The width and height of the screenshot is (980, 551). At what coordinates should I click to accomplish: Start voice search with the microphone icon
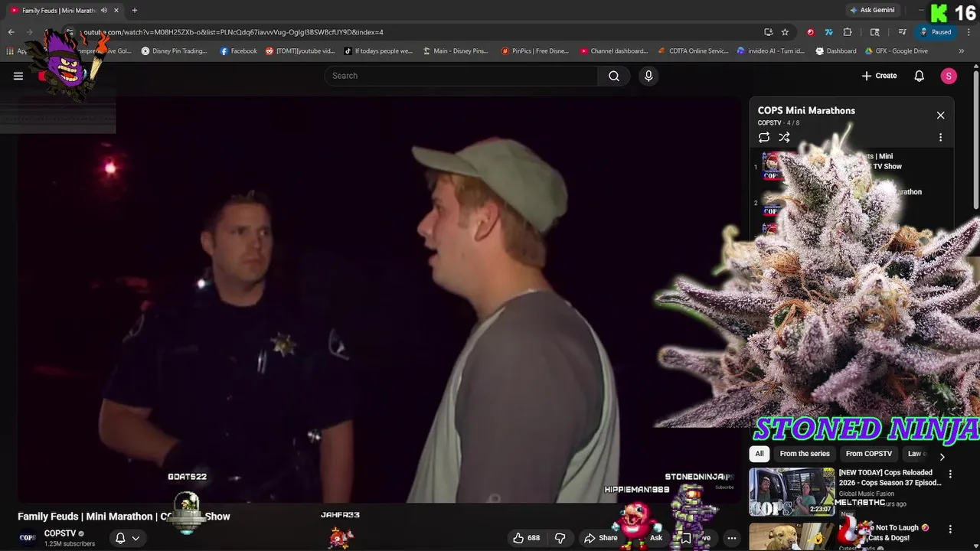tap(648, 76)
